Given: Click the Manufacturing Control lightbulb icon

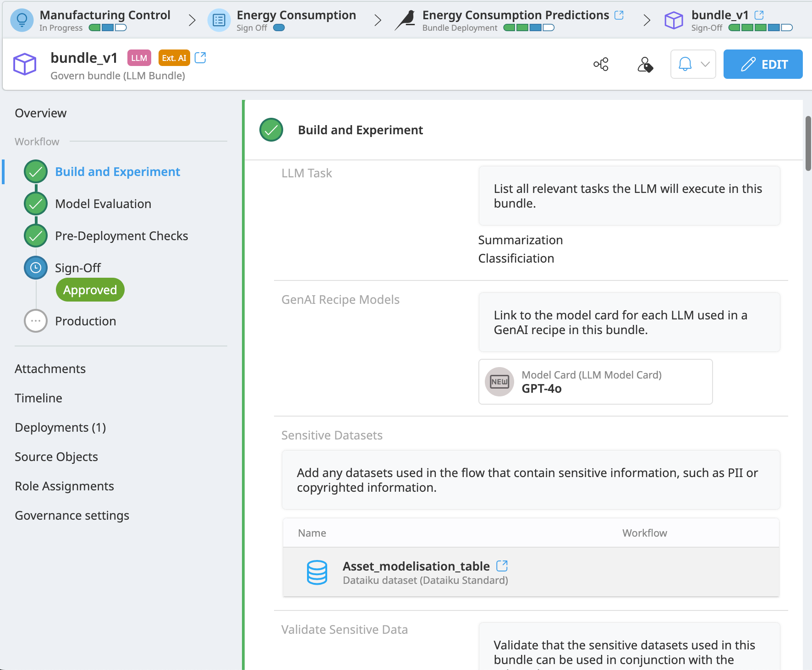Looking at the screenshot, I should 22,21.
